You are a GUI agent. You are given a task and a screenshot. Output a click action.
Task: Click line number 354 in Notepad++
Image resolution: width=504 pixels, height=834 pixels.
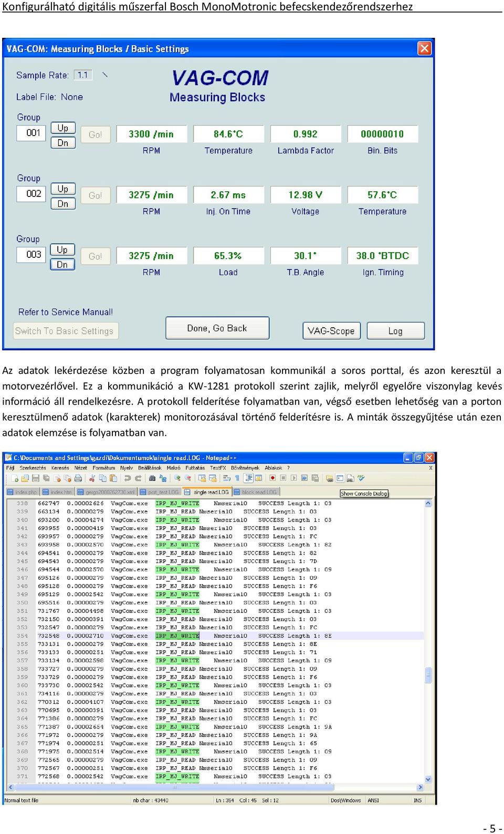pos(22,636)
